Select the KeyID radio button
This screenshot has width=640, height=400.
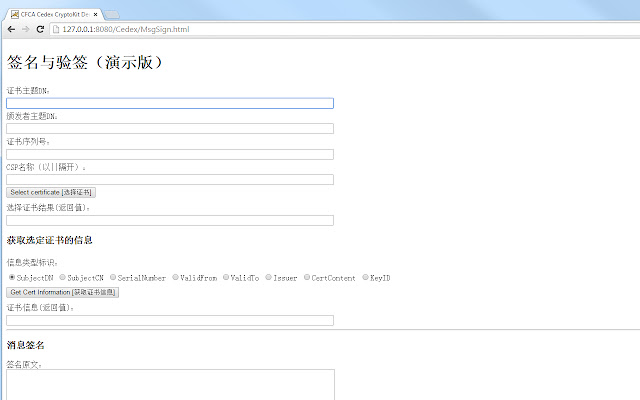366,277
